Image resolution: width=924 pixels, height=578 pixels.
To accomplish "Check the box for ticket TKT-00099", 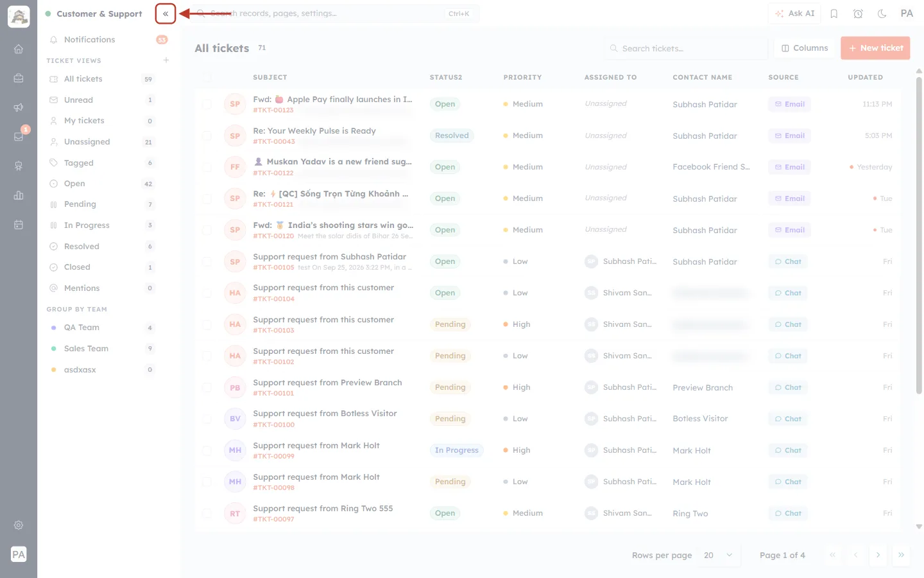I will pyautogui.click(x=207, y=450).
